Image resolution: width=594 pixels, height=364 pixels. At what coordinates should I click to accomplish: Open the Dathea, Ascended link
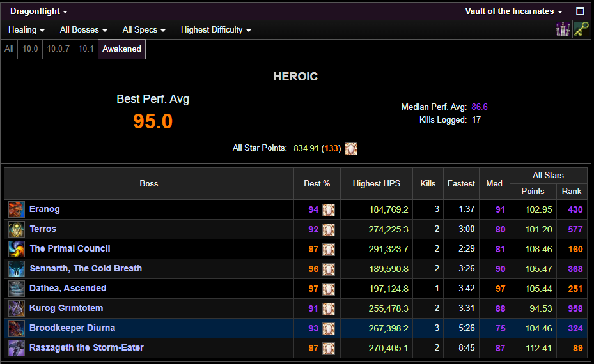[x=68, y=288]
